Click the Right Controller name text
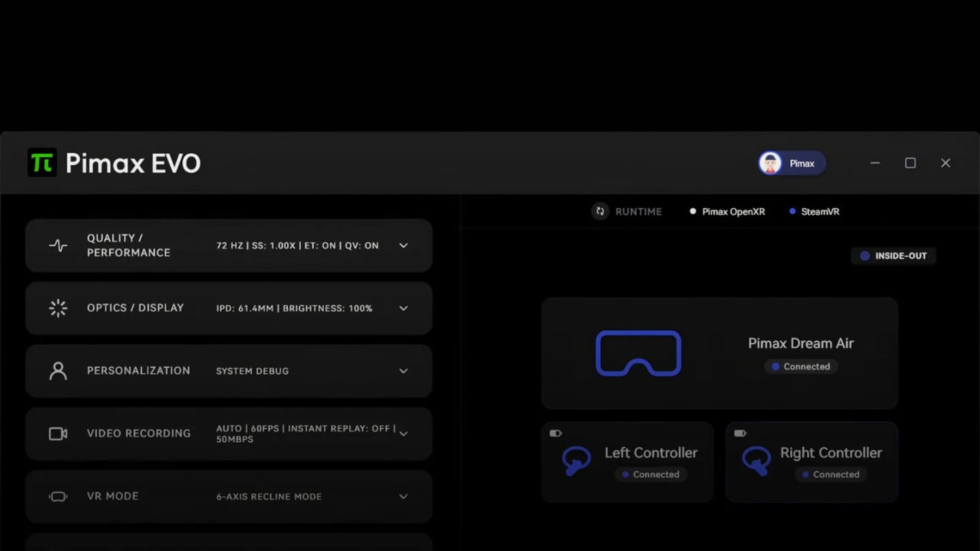 tap(831, 453)
